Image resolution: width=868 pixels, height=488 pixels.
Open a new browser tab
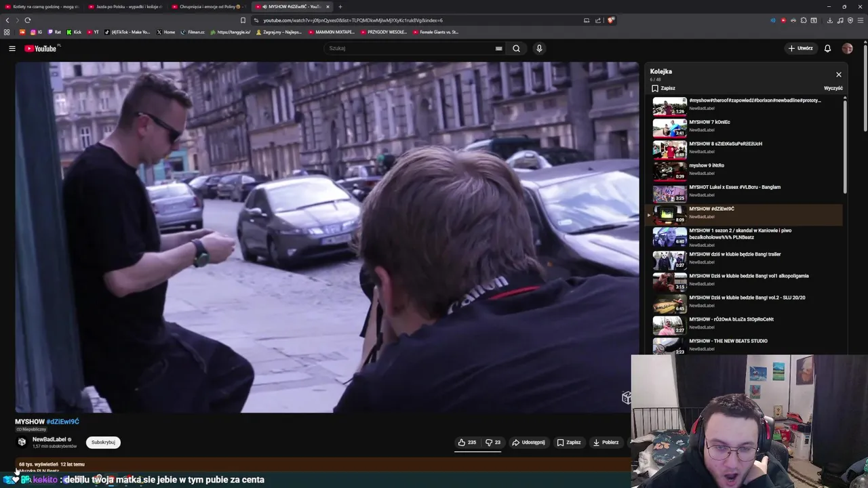tap(340, 7)
